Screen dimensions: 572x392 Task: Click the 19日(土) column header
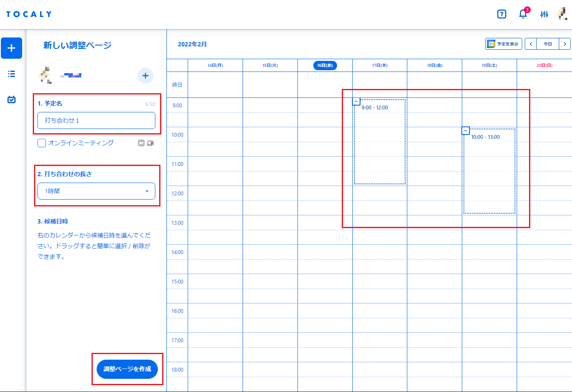489,66
